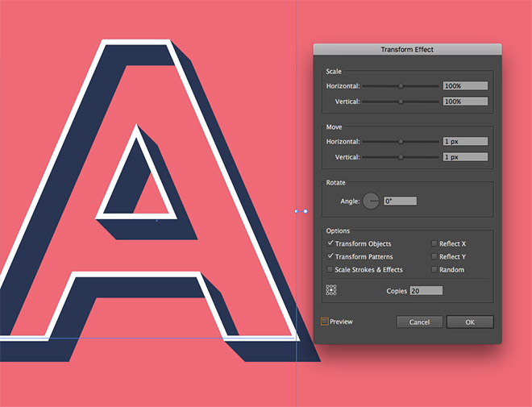Click the Move Horizontal slider handle
The image size is (532, 407).
(x=401, y=141)
